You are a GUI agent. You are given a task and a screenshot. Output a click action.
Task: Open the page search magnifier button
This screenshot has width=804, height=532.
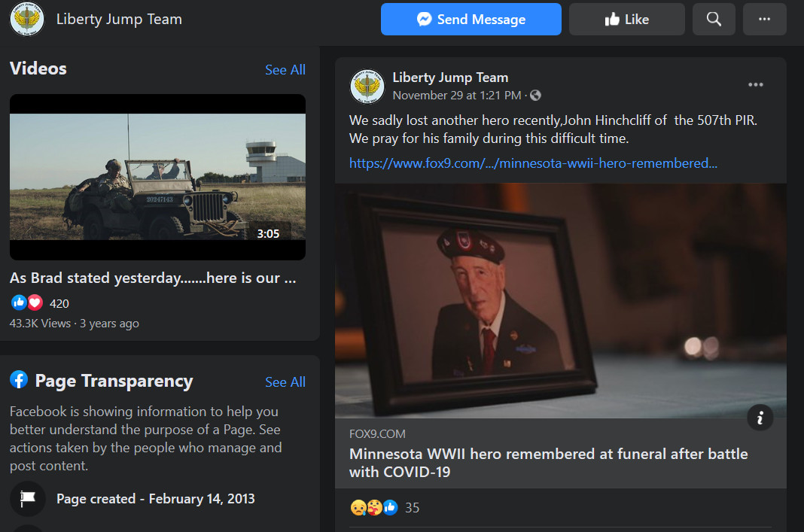[x=714, y=19]
